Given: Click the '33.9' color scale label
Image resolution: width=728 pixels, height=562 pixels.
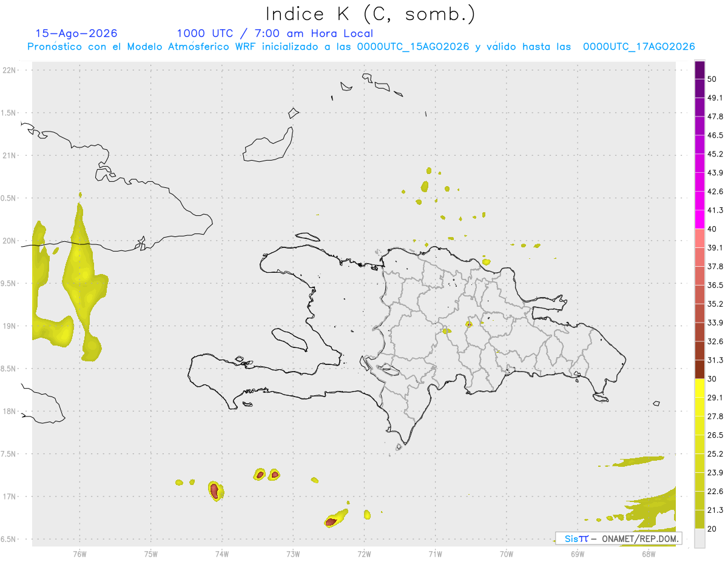Looking at the screenshot, I should 715,323.
